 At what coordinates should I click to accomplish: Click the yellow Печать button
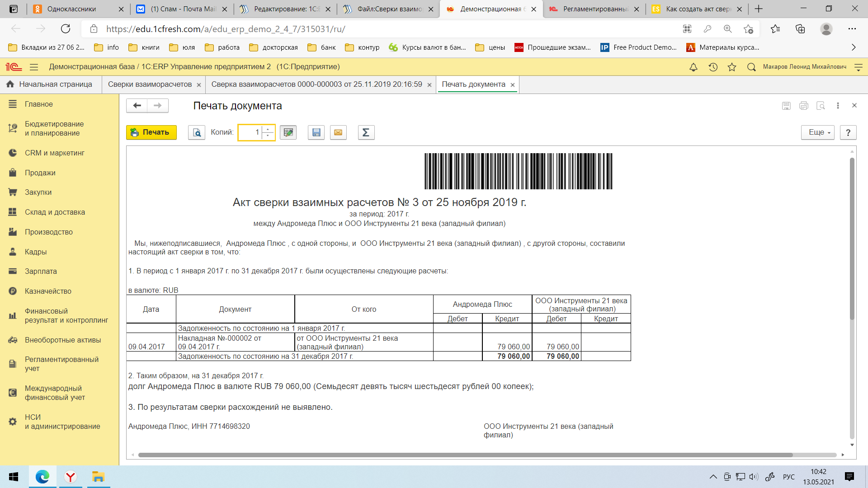(x=151, y=132)
